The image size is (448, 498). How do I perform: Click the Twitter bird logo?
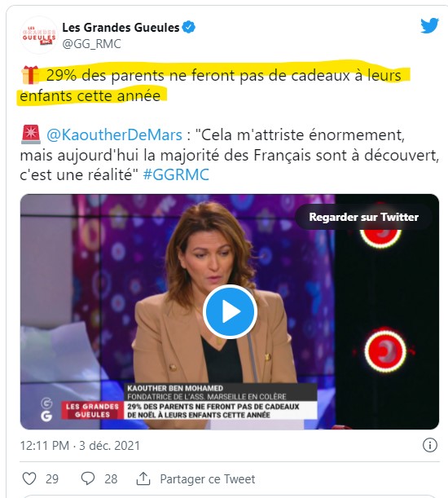point(429,26)
